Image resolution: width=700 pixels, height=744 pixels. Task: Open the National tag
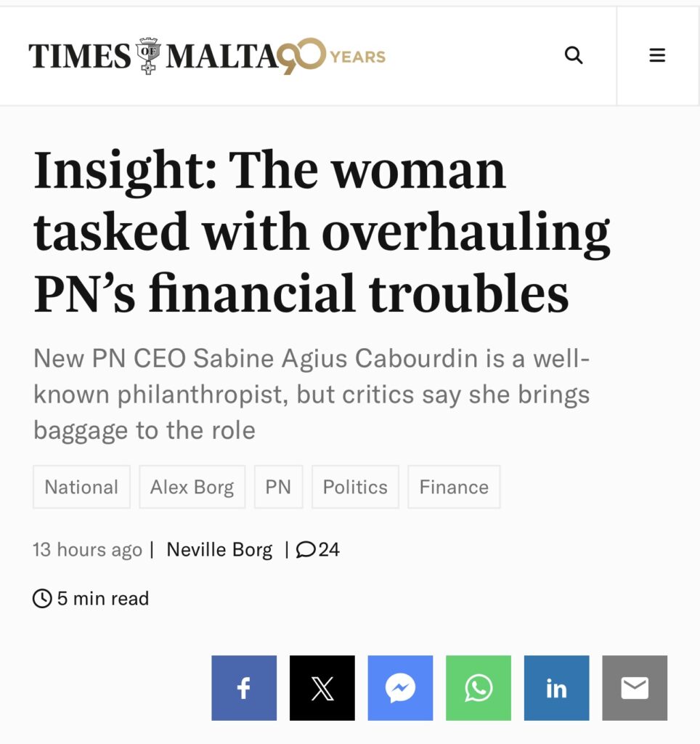click(x=81, y=487)
